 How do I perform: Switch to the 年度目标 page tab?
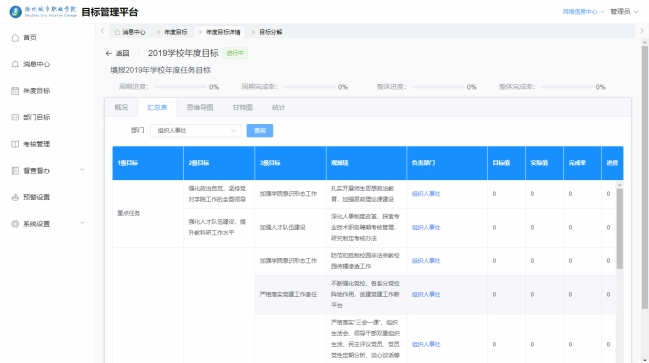point(176,32)
